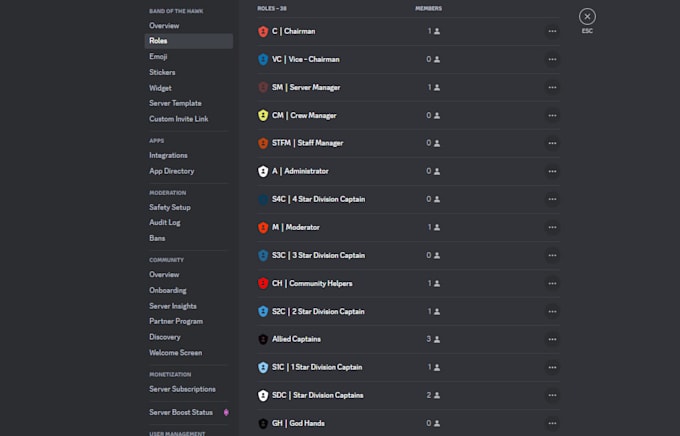Click the Crew Manager yellow shield icon
This screenshot has height=436, width=680.
[x=263, y=115]
